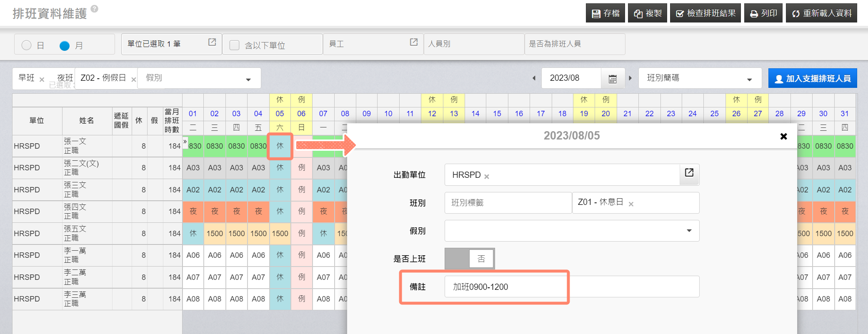
Task: Toggle the 是否上班 switch
Action: [x=470, y=259]
